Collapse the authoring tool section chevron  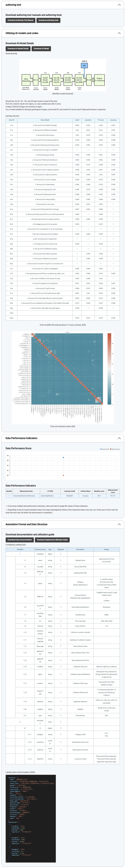point(119,5)
